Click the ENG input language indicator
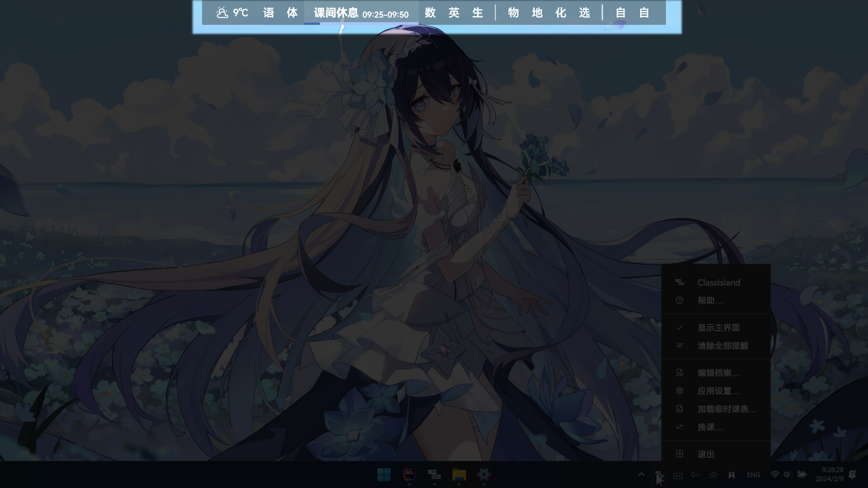Viewport: 868px width, 488px height. [x=753, y=474]
